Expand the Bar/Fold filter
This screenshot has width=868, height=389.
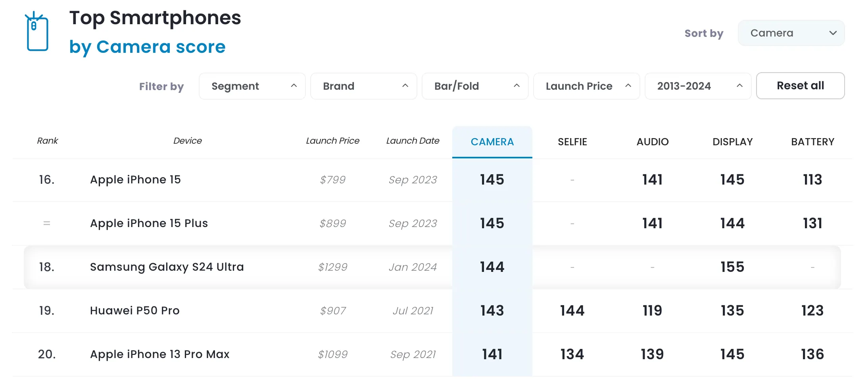tap(475, 86)
